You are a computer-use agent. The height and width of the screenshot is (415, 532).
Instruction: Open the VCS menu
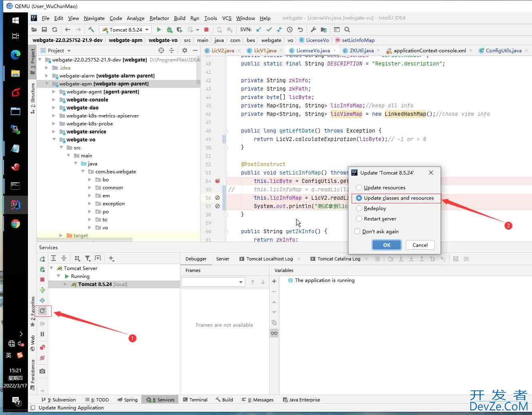tap(227, 18)
